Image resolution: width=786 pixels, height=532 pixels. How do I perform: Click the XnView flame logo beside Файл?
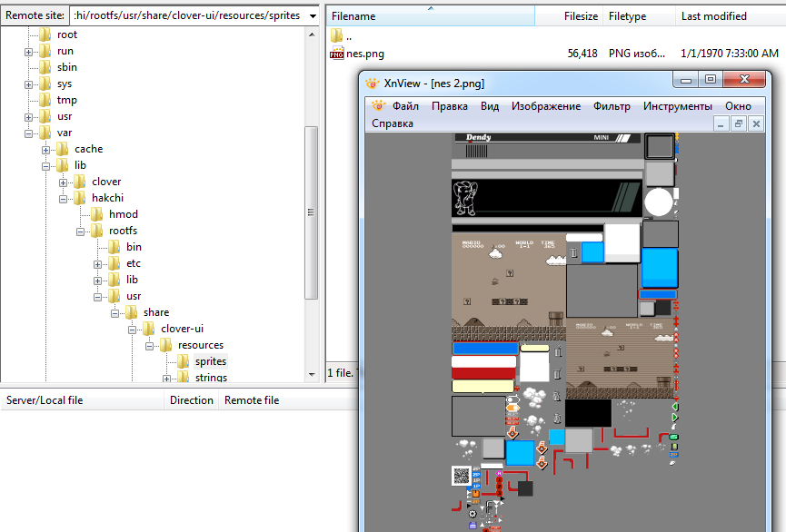tap(381, 106)
